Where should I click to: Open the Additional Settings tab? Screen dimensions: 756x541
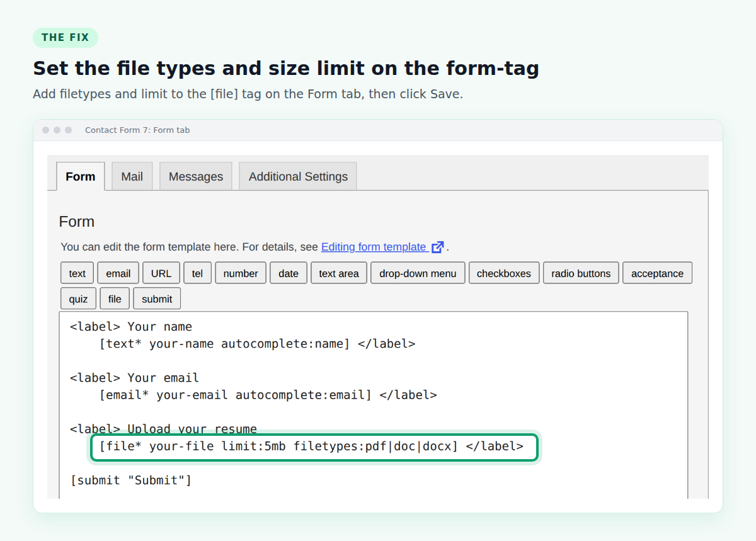click(x=298, y=176)
